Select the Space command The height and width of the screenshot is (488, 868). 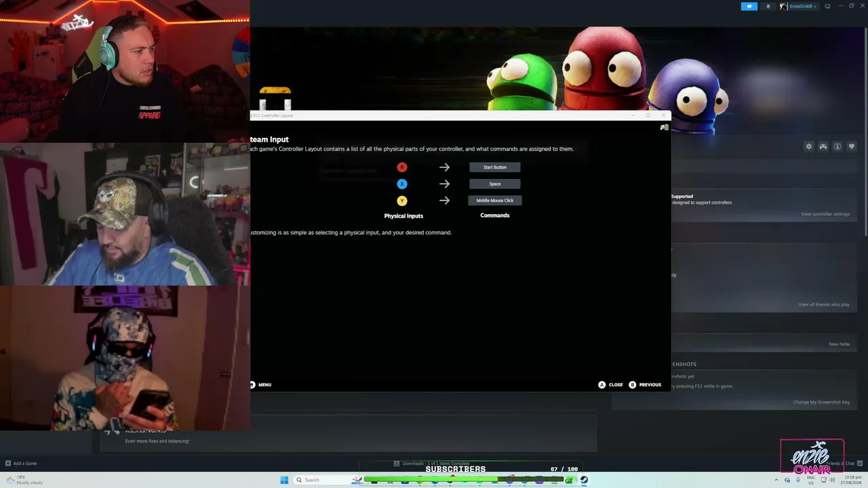coord(495,184)
